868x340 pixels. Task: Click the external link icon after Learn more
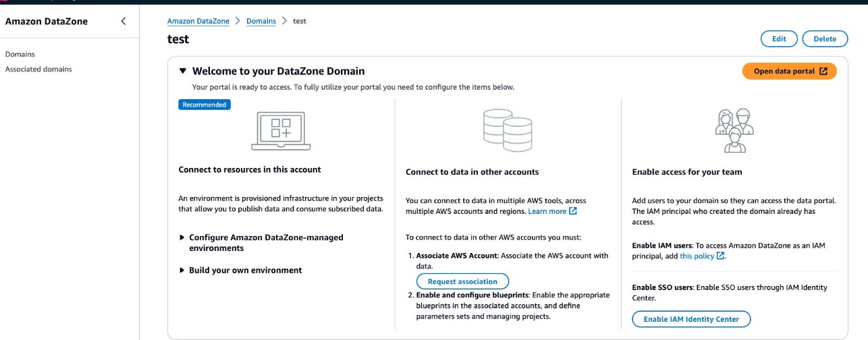[573, 211]
